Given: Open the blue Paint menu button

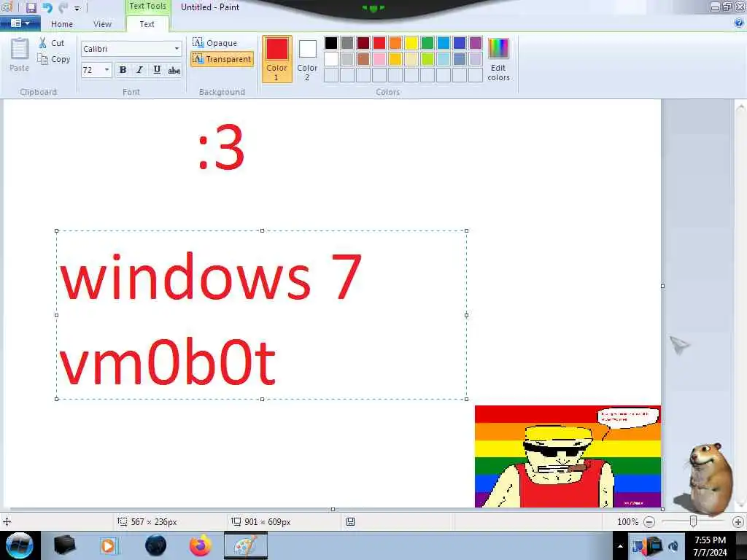Looking at the screenshot, I should (20, 23).
